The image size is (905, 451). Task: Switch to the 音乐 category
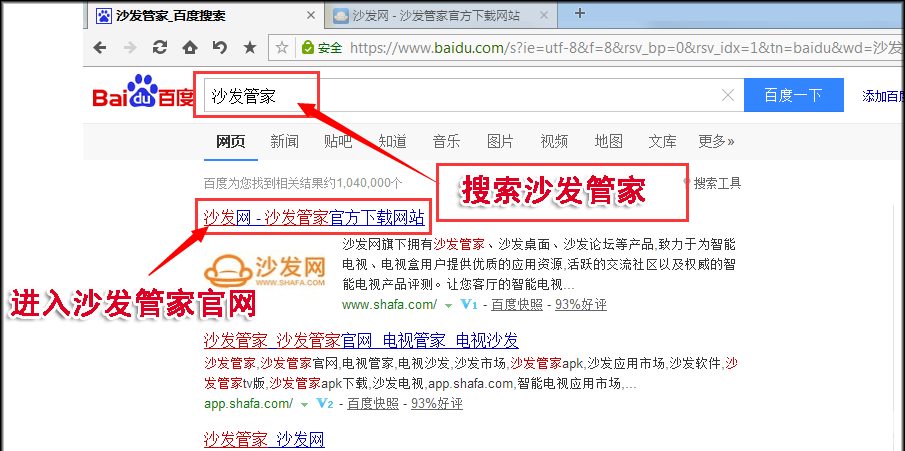click(x=446, y=141)
